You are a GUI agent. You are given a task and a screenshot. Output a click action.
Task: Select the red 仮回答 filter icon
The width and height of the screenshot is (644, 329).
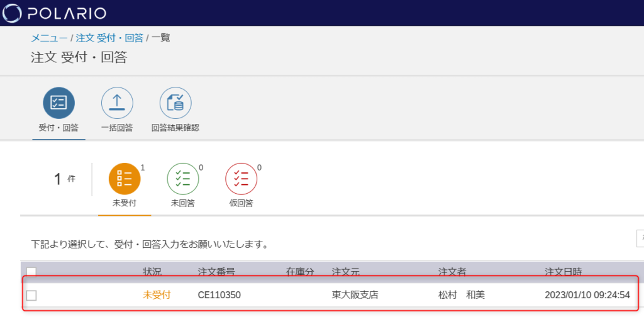(x=241, y=179)
